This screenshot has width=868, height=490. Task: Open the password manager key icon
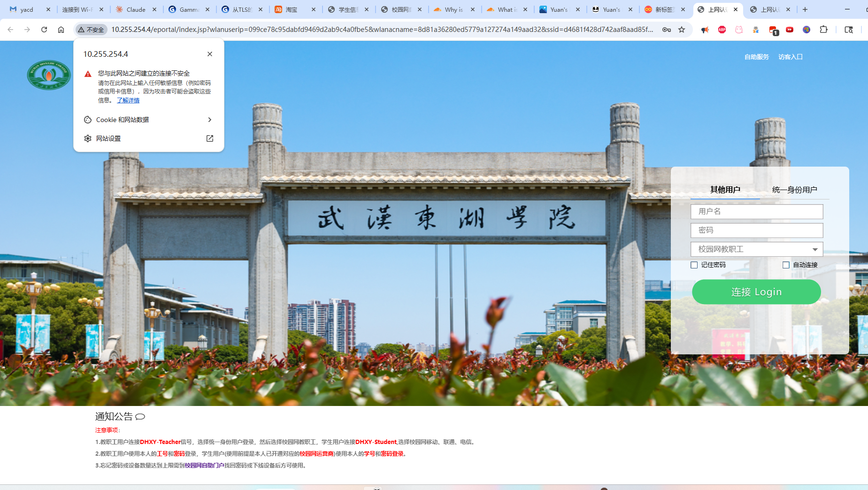[666, 30]
